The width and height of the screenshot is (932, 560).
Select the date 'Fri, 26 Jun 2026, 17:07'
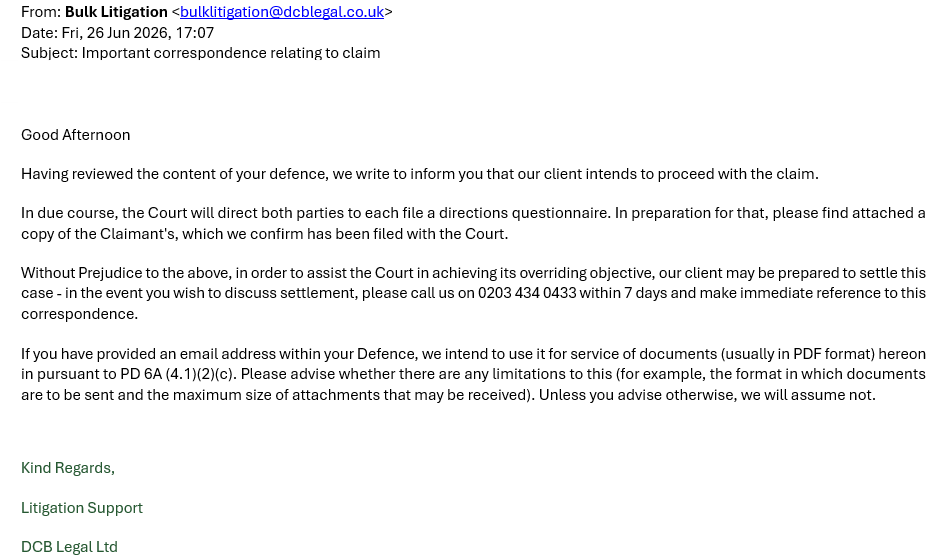point(138,33)
